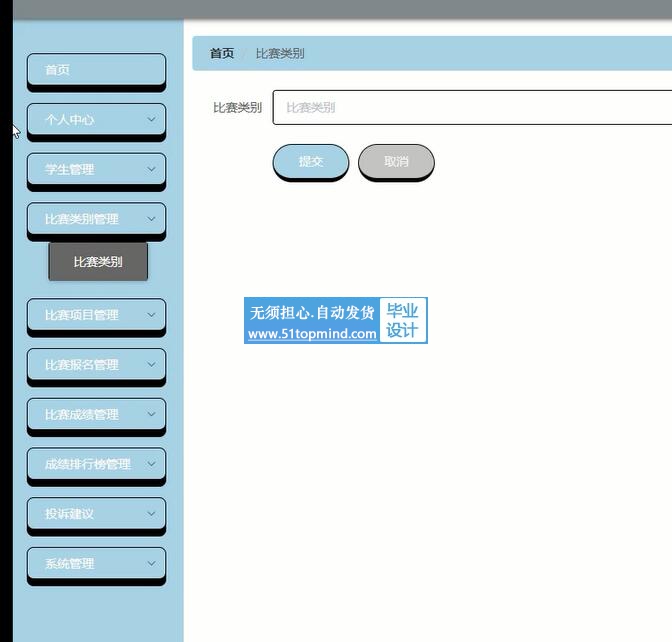Expand the 成绩排行榜管理 chevron
This screenshot has width=672, height=642.
pyautogui.click(x=151, y=464)
